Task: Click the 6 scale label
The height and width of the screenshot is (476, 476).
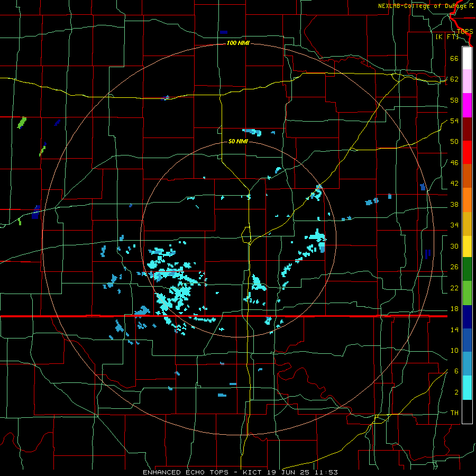Action: (x=456, y=371)
